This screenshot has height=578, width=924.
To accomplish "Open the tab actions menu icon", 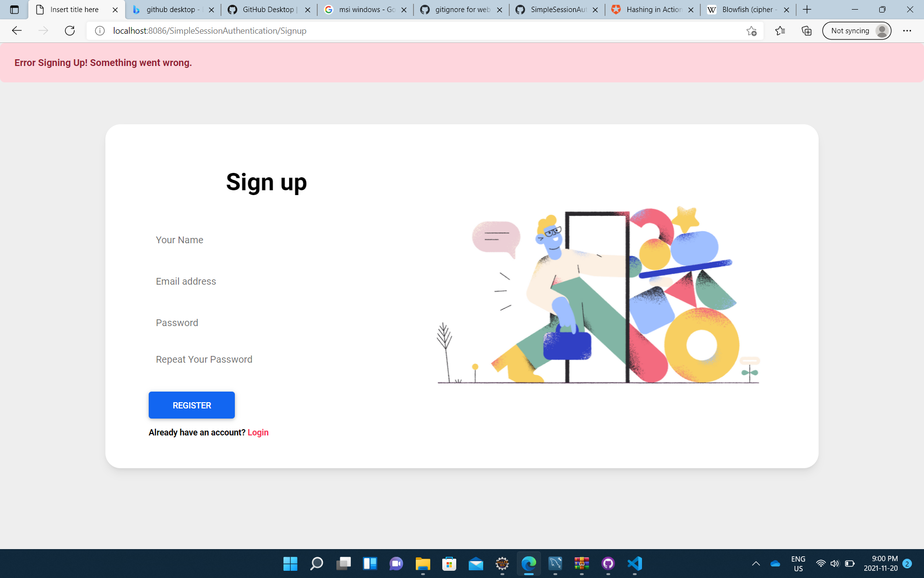I will tap(14, 10).
